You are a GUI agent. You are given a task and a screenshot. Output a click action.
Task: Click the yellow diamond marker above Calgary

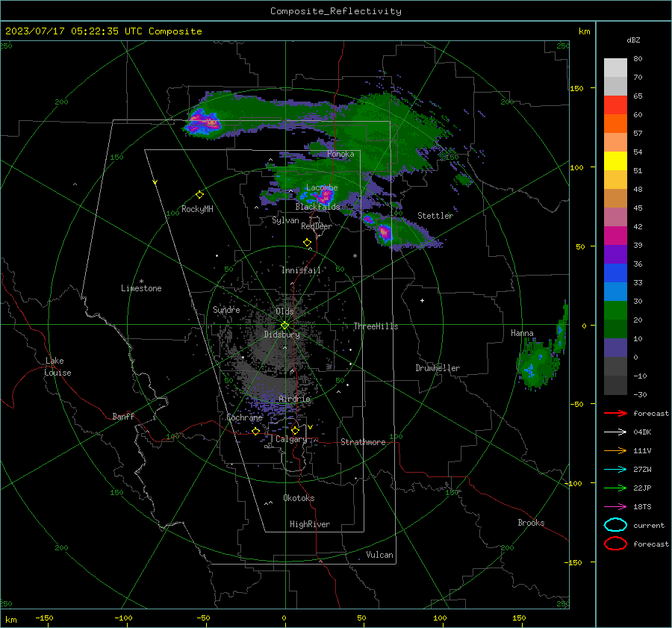point(295,430)
